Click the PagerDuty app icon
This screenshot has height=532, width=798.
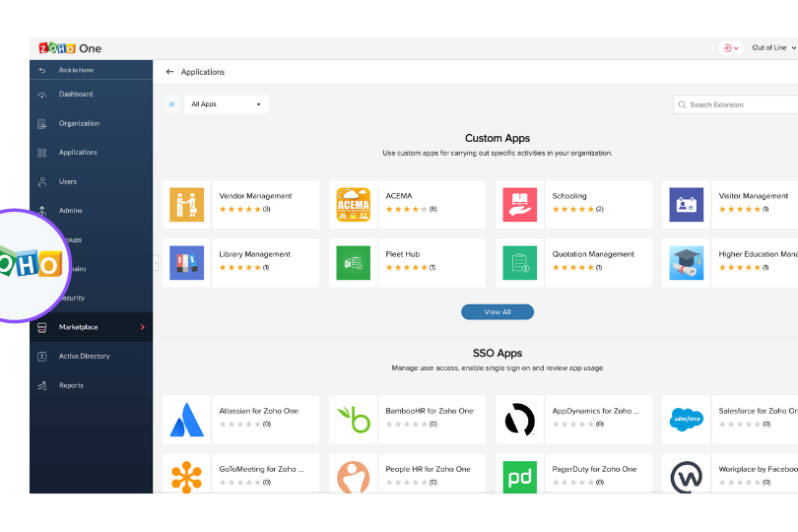[519, 478]
